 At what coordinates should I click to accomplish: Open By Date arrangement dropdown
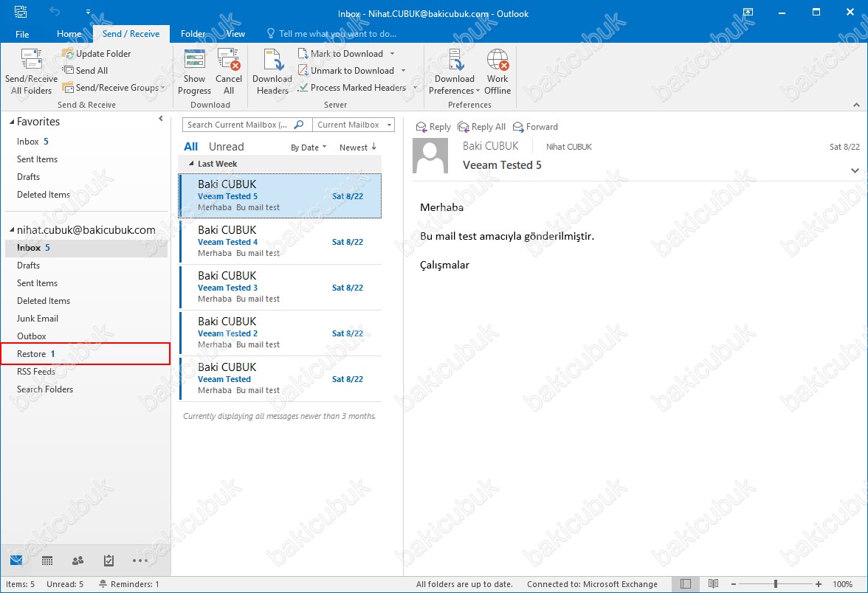pyautogui.click(x=309, y=148)
